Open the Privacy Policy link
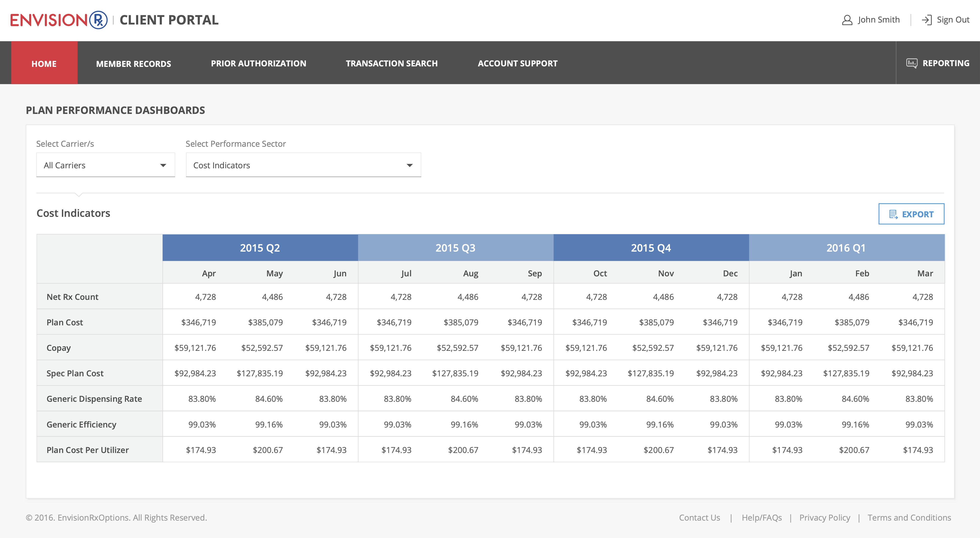980x538 pixels. point(824,517)
